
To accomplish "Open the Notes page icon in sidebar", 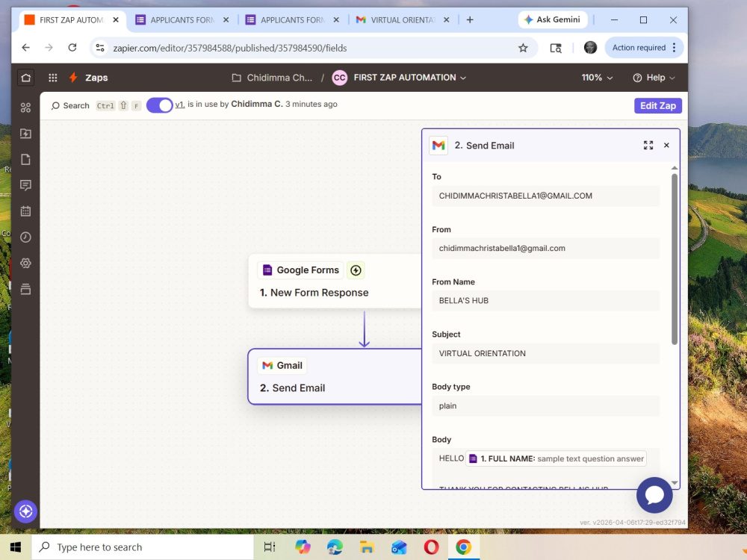I will 25,160.
